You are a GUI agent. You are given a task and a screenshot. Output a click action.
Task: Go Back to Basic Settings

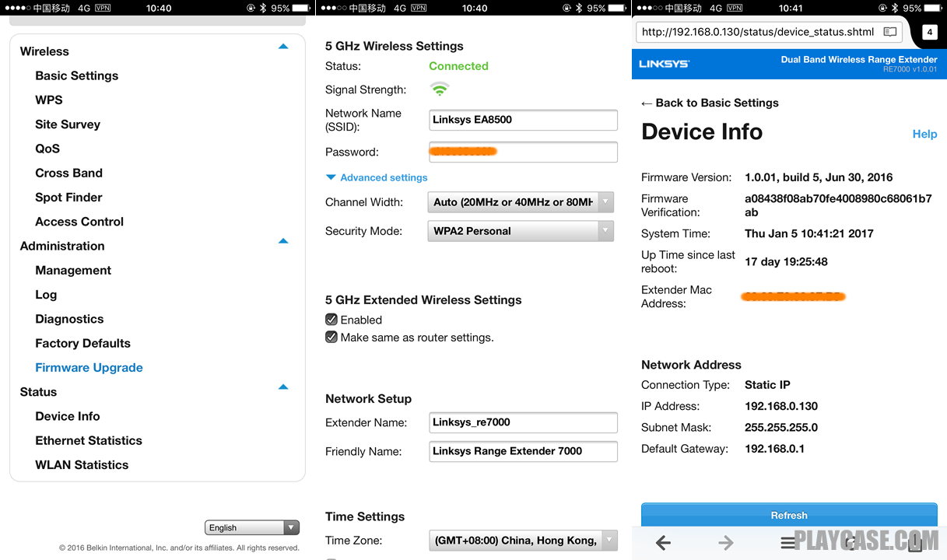pos(710,103)
